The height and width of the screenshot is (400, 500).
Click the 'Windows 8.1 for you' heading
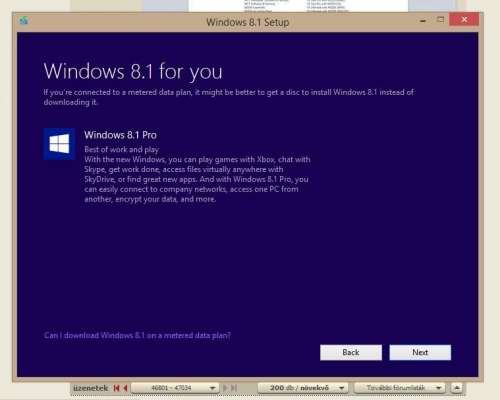pos(133,71)
